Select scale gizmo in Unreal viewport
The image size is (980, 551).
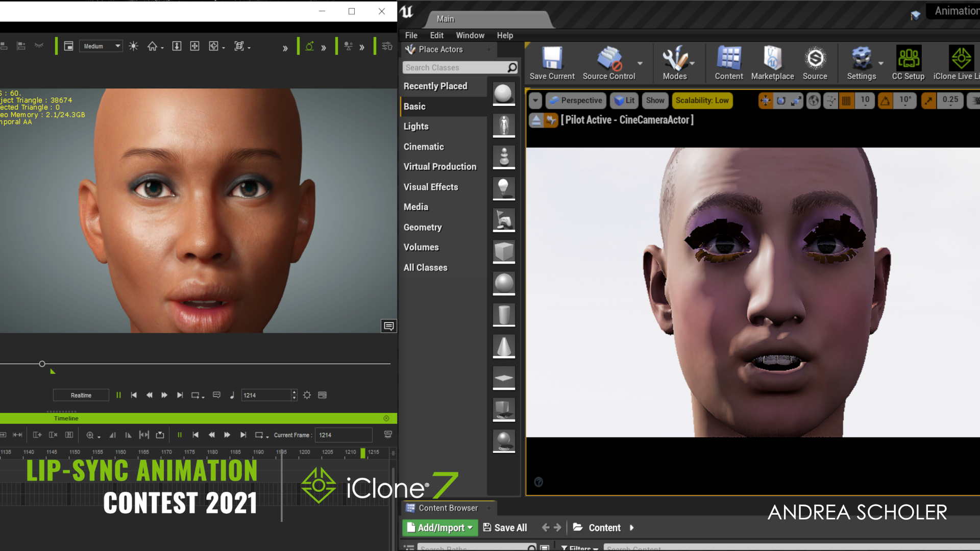click(796, 101)
